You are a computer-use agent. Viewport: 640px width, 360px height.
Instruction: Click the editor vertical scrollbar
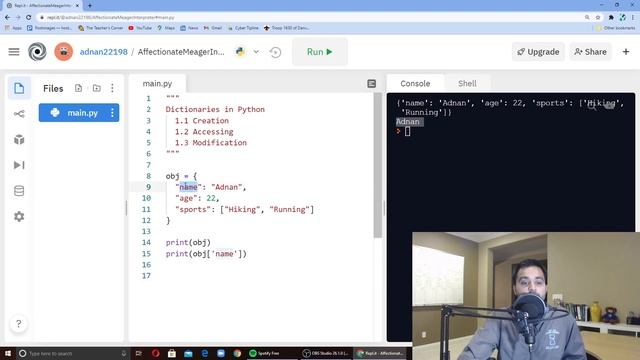point(378,165)
